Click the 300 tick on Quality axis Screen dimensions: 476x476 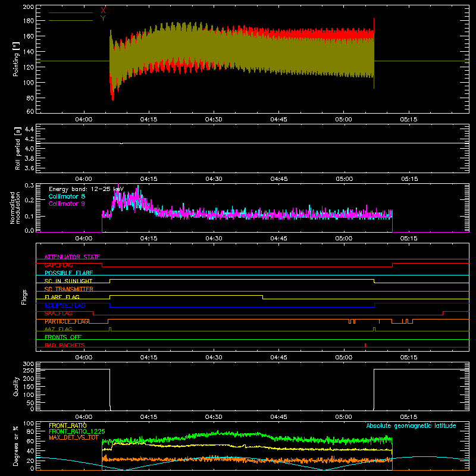[28, 364]
